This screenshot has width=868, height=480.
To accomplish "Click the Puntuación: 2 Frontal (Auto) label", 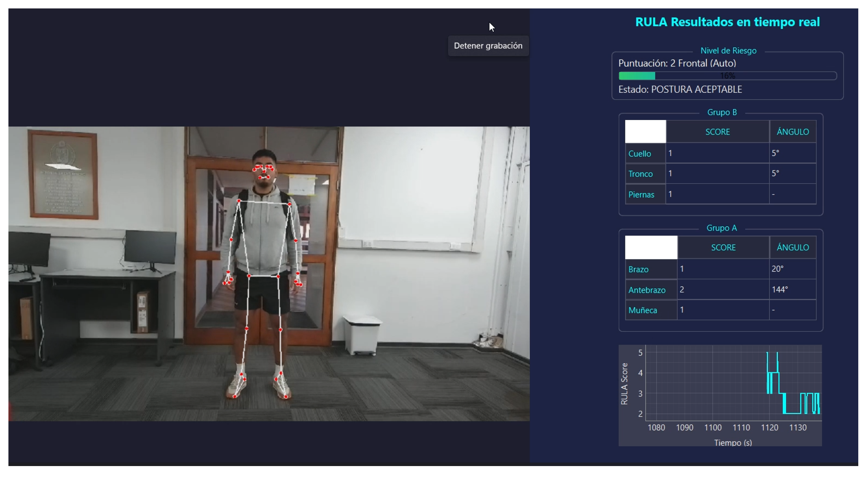I will (677, 63).
